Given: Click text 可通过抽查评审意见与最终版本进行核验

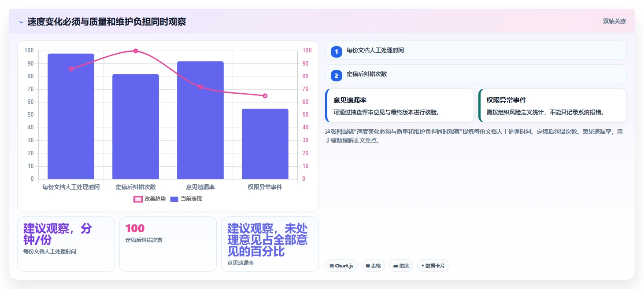Looking at the screenshot, I should click(386, 112).
